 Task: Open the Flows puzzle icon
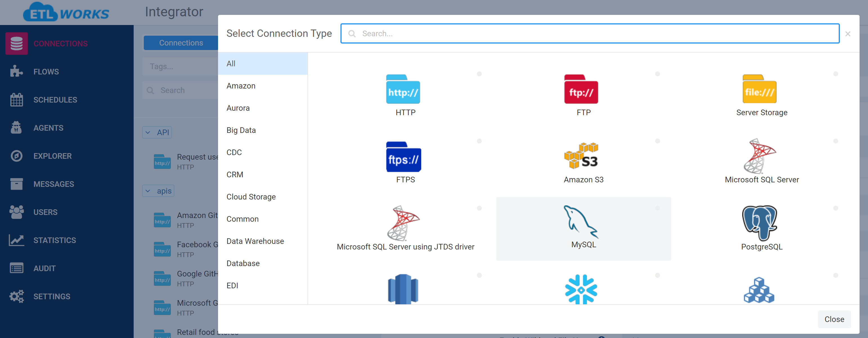16,72
